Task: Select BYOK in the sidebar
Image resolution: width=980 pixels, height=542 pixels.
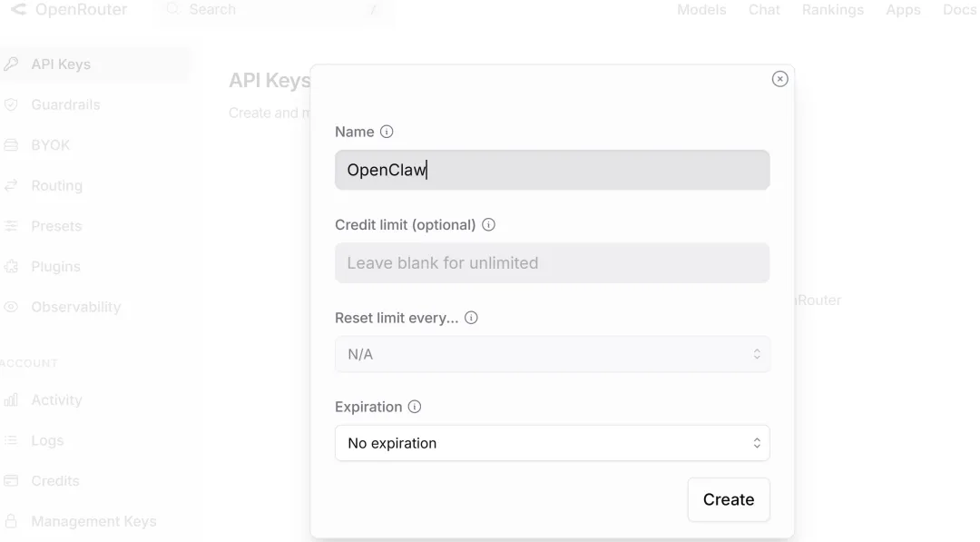Action: 51,145
